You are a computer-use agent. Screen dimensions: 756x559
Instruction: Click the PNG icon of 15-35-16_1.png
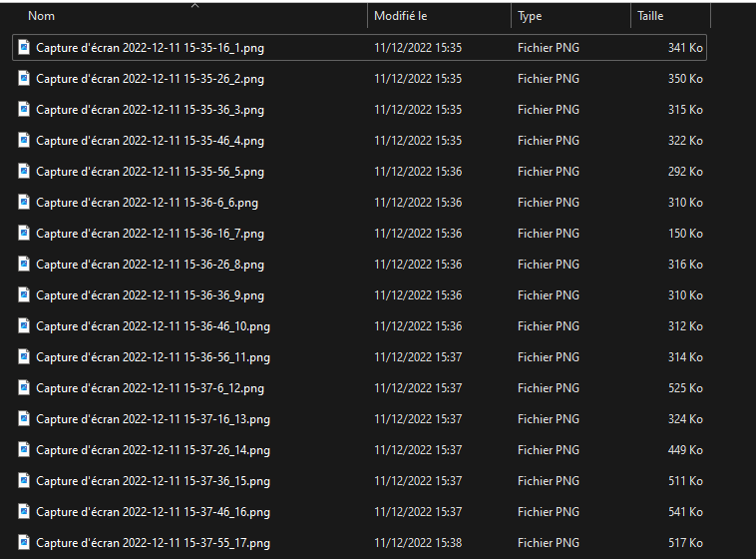25,47
